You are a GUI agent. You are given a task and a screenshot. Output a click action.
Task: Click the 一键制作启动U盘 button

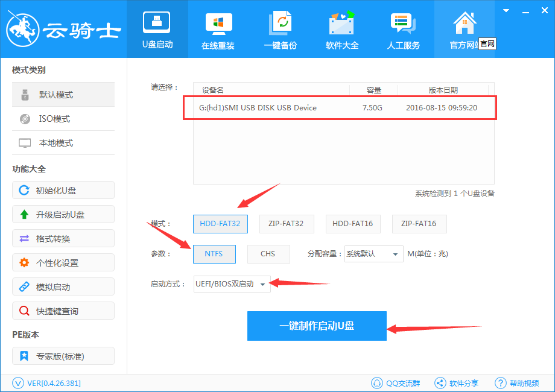tap(317, 326)
